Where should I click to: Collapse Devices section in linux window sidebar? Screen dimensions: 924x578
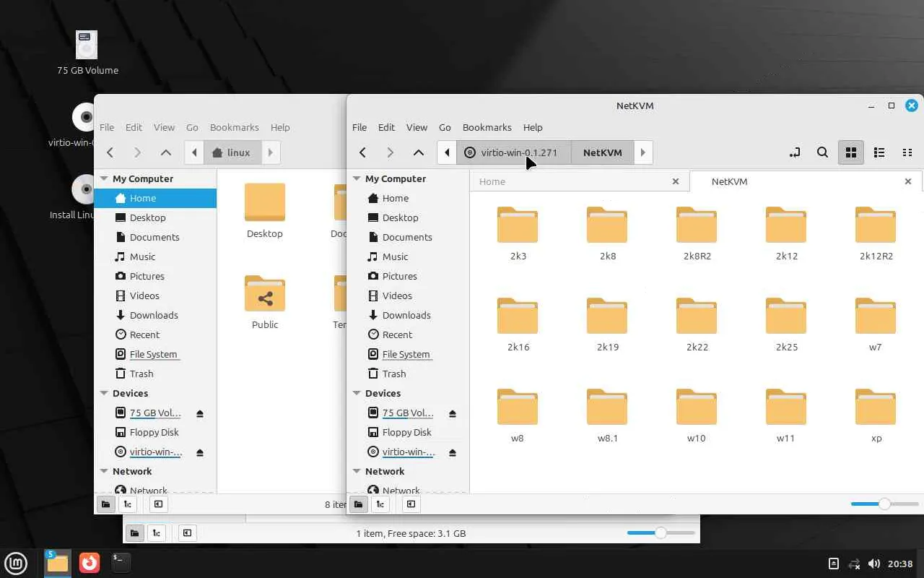(x=104, y=393)
